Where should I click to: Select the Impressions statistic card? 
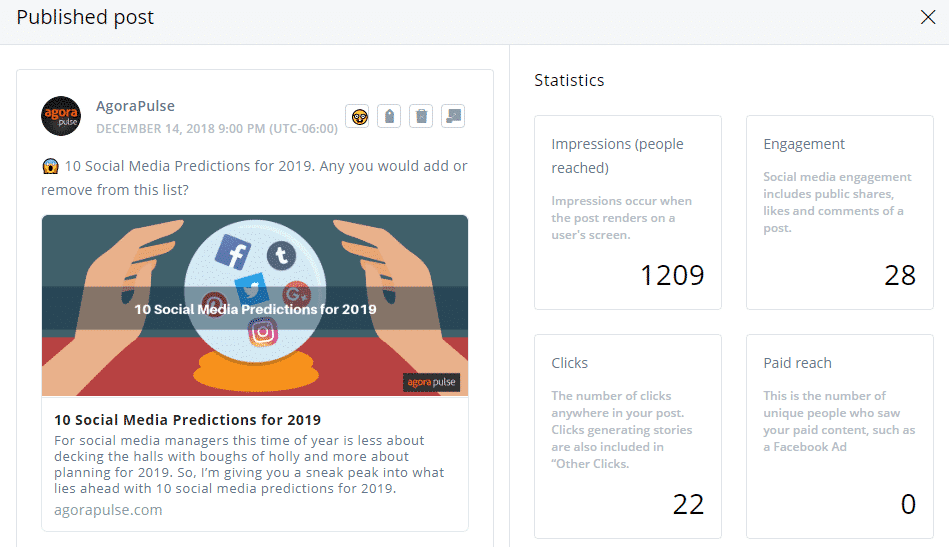click(x=628, y=212)
